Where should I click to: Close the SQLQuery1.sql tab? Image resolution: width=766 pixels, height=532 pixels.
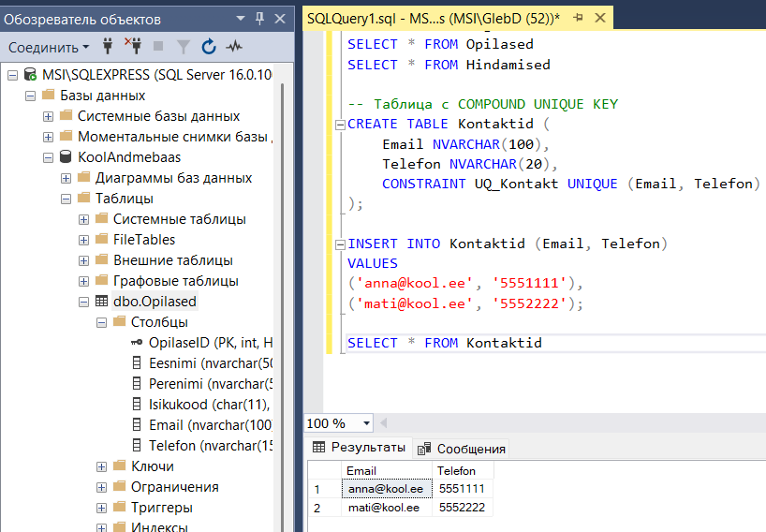[600, 18]
